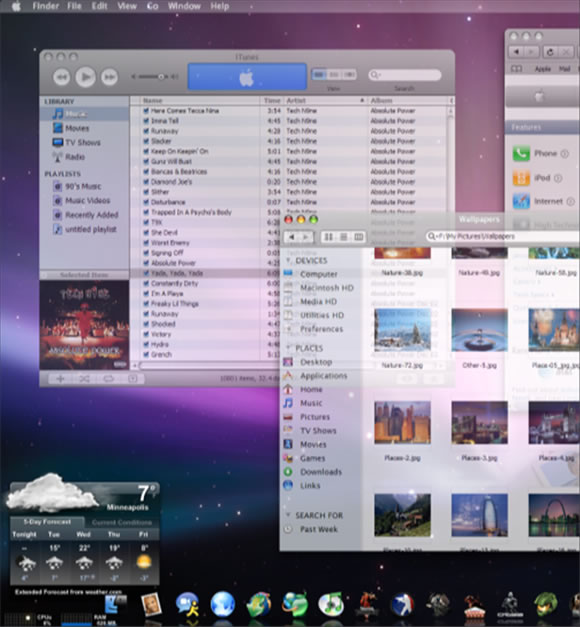The width and height of the screenshot is (580, 627).
Task: Uncheck the Slacker song checkbox
Action: 146,141
